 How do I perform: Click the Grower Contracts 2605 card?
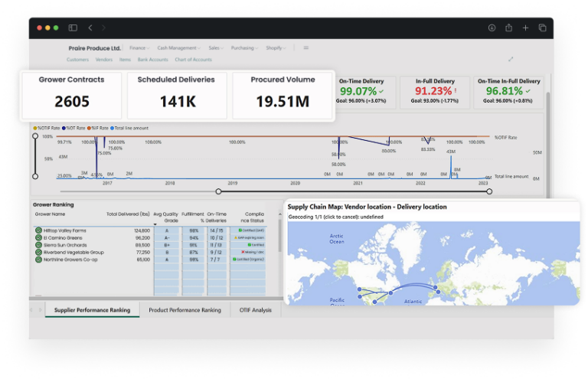72,95
